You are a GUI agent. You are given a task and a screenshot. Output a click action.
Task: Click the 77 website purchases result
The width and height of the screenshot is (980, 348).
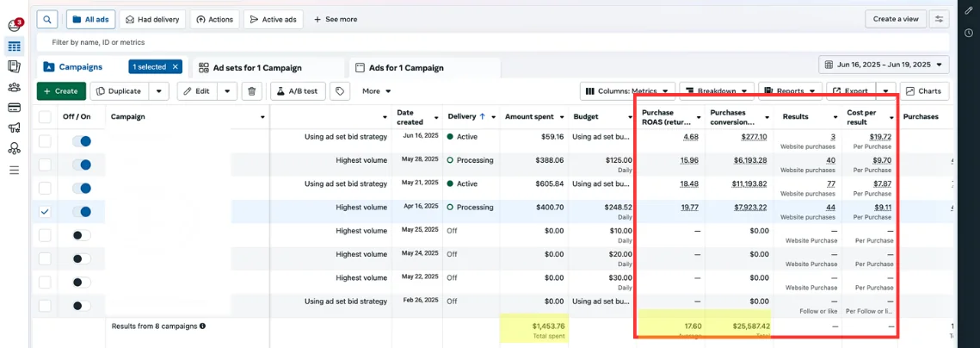pos(830,184)
